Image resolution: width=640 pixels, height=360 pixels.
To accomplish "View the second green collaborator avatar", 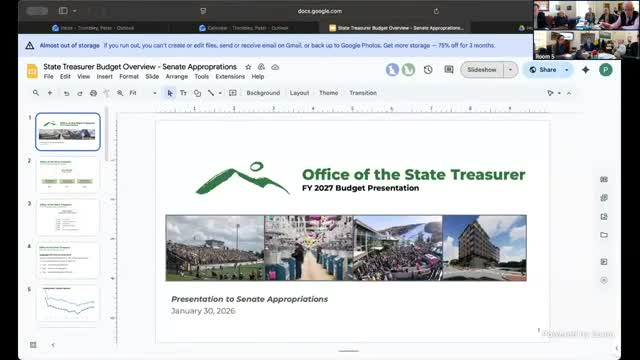I will pyautogui.click(x=408, y=70).
